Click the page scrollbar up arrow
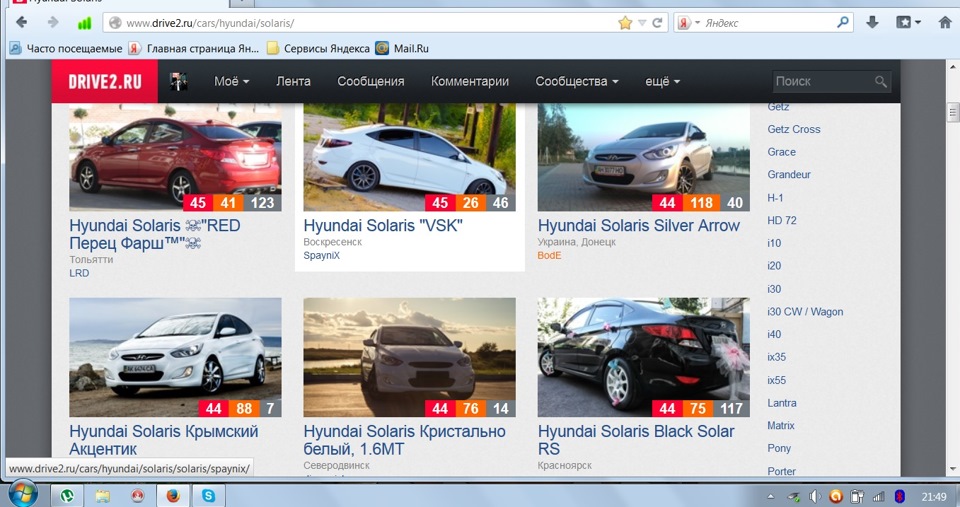 pyautogui.click(x=953, y=66)
